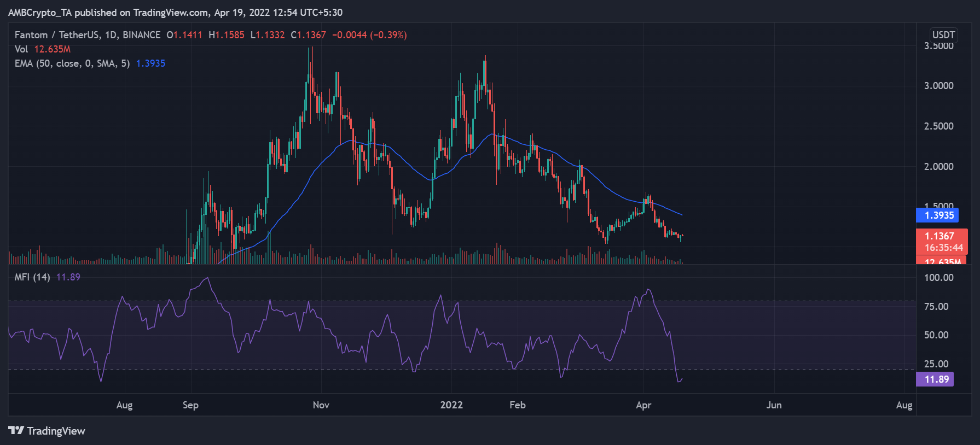Click the 100.00 MFI scale label
Viewport: 980px width, 445px height.
[939, 278]
